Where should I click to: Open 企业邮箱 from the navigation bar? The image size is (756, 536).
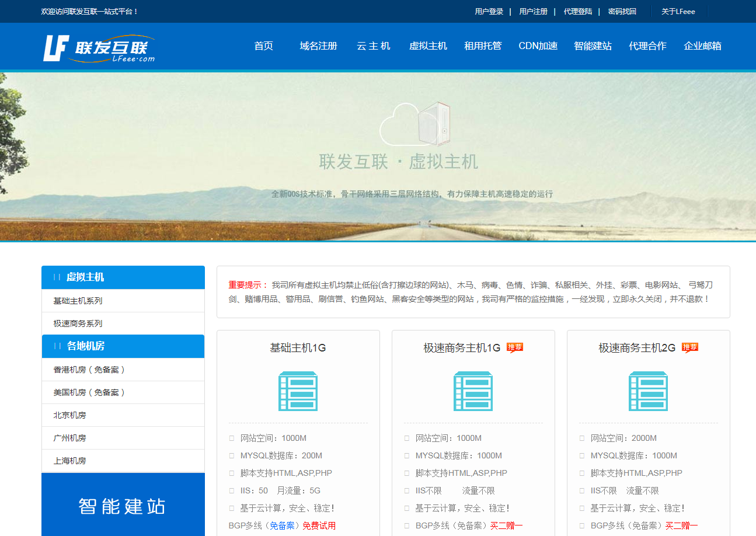[x=702, y=46]
